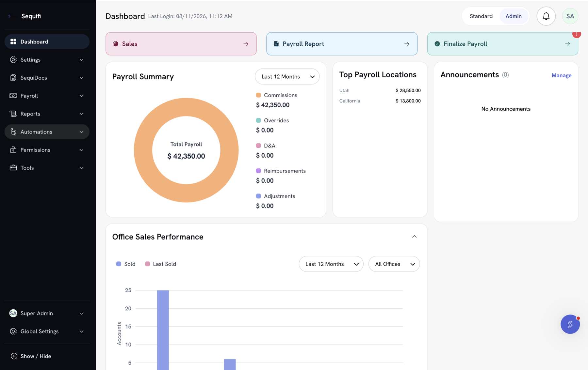Image resolution: width=588 pixels, height=370 pixels.
Task: Open the Permissions menu item
Action: click(47, 150)
